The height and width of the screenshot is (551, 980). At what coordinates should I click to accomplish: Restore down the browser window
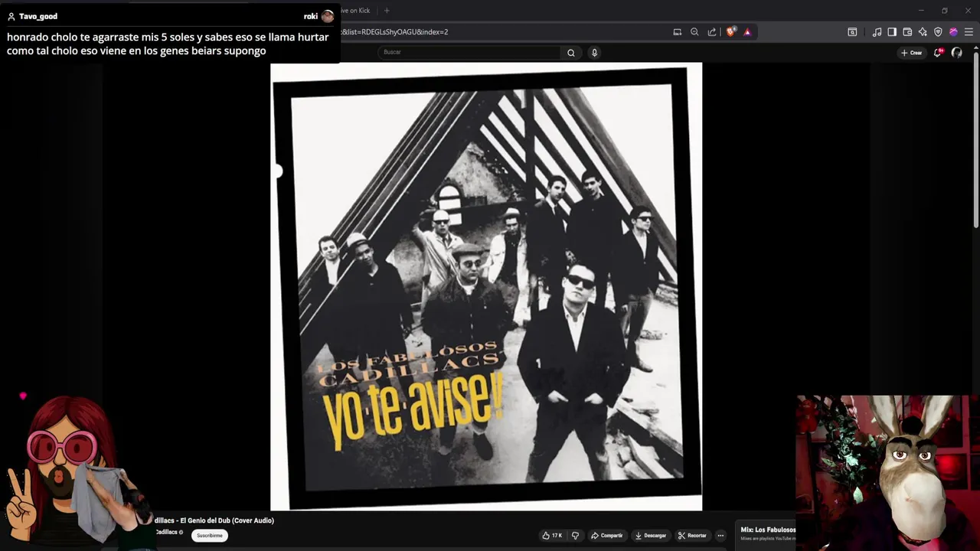coord(945,11)
